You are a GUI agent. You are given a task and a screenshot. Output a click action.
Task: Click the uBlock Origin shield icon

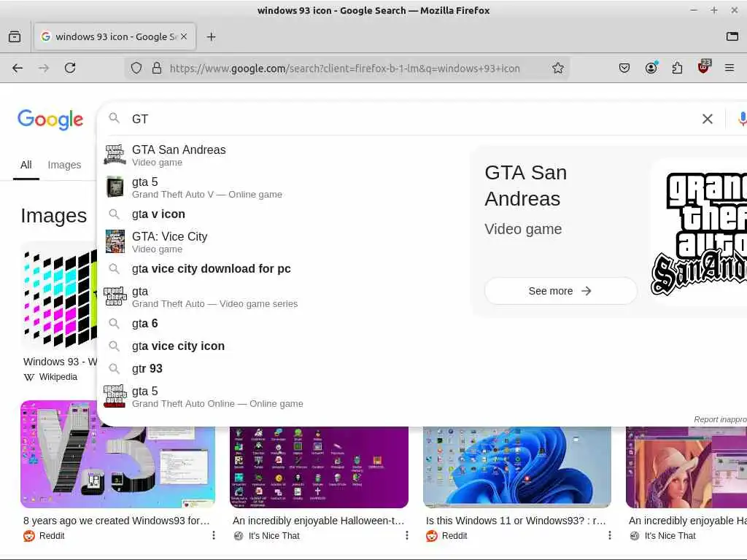coord(703,68)
